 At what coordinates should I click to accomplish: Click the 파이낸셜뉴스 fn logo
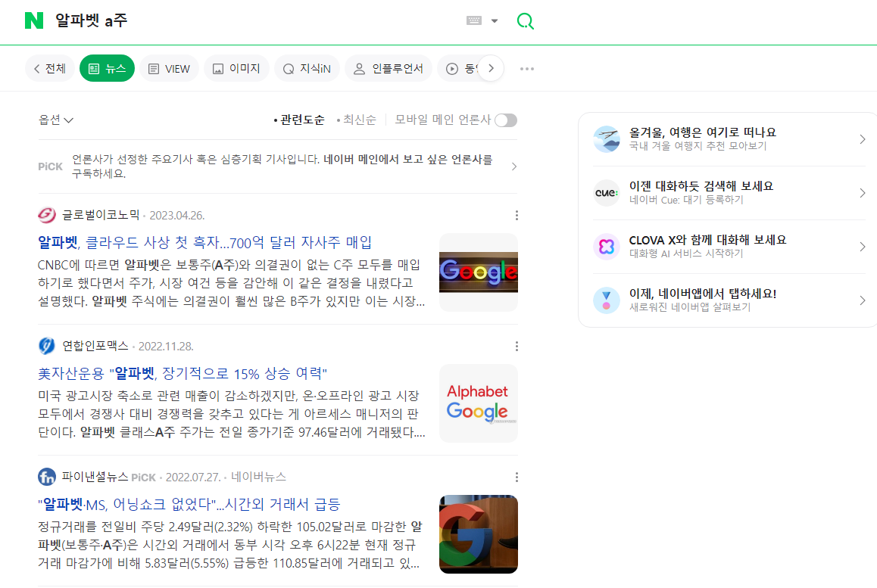47,477
